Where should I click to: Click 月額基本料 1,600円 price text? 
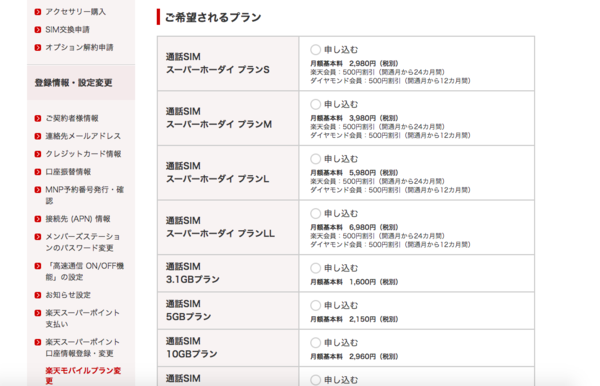pyautogui.click(x=354, y=282)
